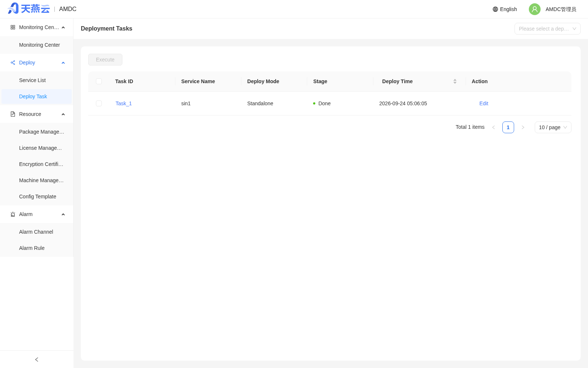Click the Deploy share icon

[13, 63]
